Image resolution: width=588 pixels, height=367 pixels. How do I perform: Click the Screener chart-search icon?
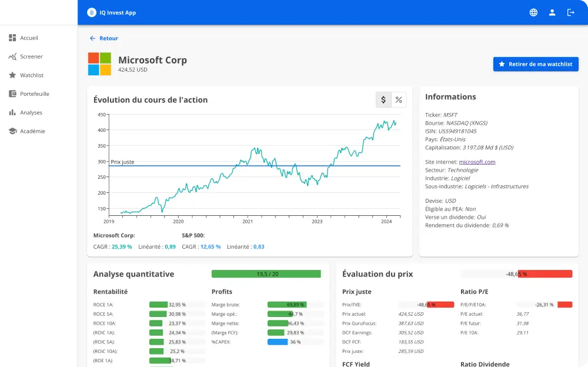pos(12,56)
